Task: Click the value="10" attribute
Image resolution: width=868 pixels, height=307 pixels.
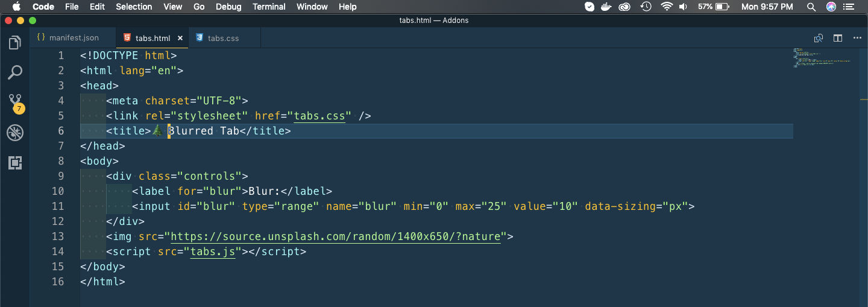Action: point(546,206)
